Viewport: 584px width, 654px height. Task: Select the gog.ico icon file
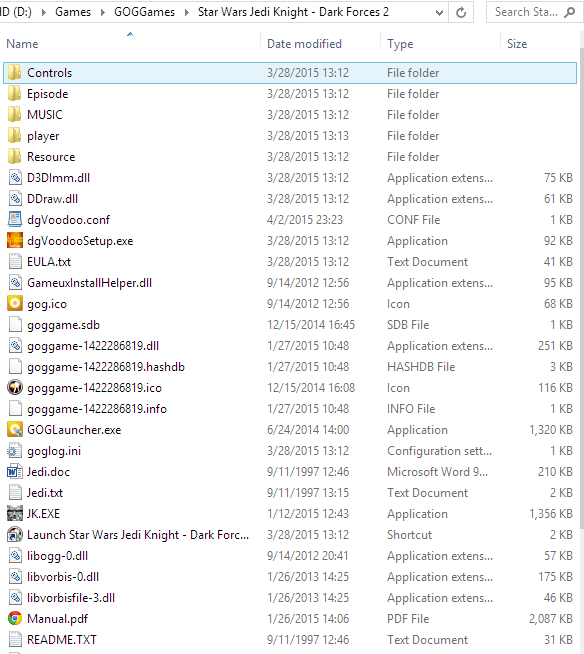(x=15, y=304)
